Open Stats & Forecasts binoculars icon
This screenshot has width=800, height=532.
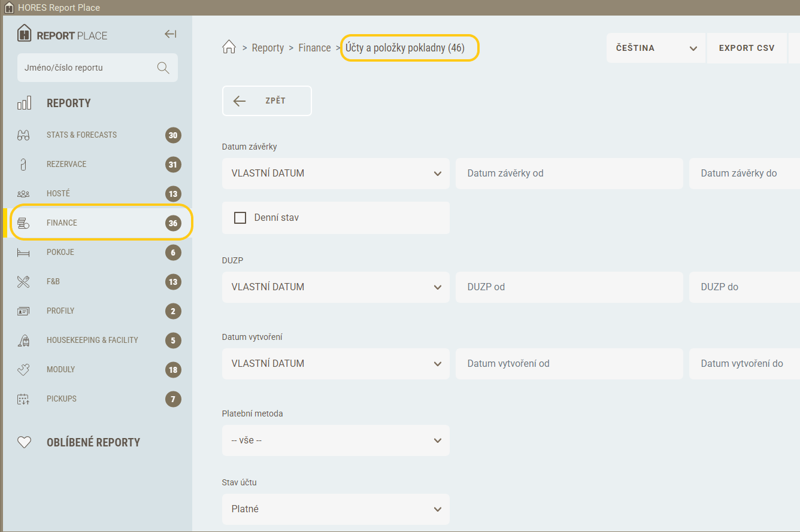pyautogui.click(x=23, y=135)
